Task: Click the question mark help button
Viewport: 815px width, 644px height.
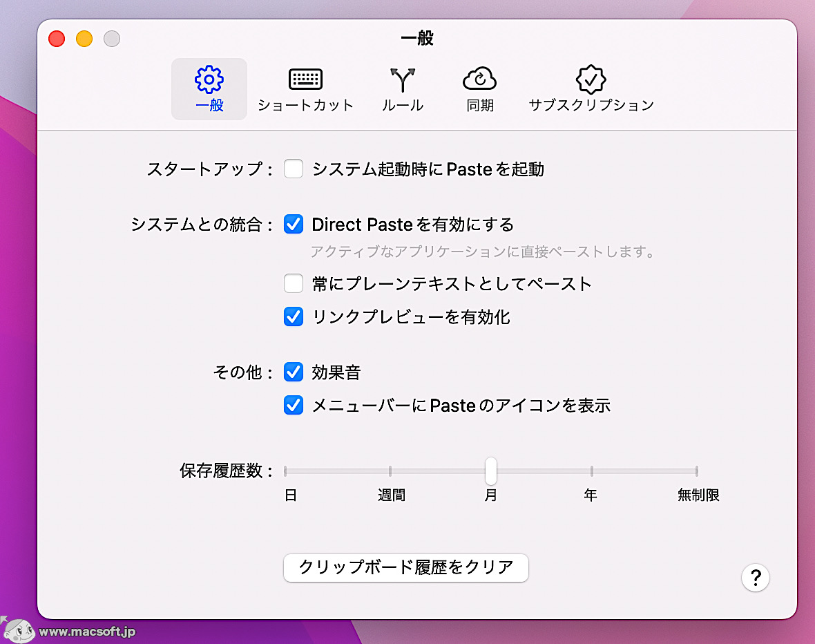Action: point(755,578)
